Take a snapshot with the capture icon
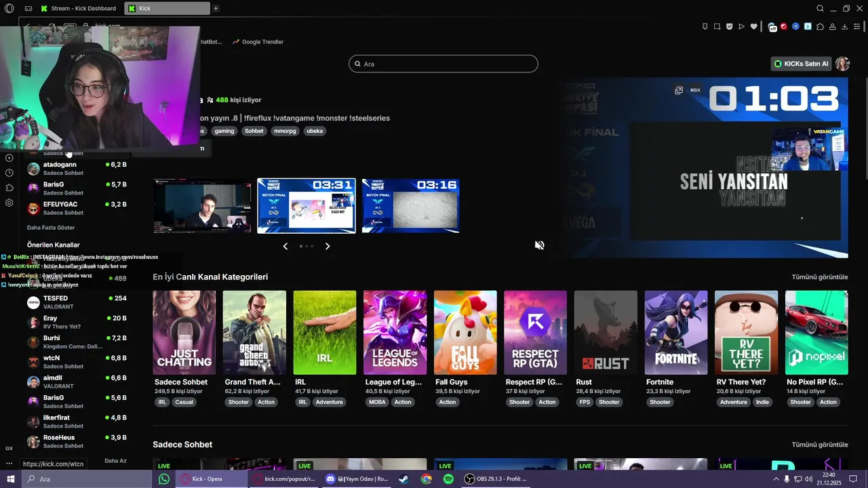Image resolution: width=868 pixels, height=488 pixels. point(717,26)
